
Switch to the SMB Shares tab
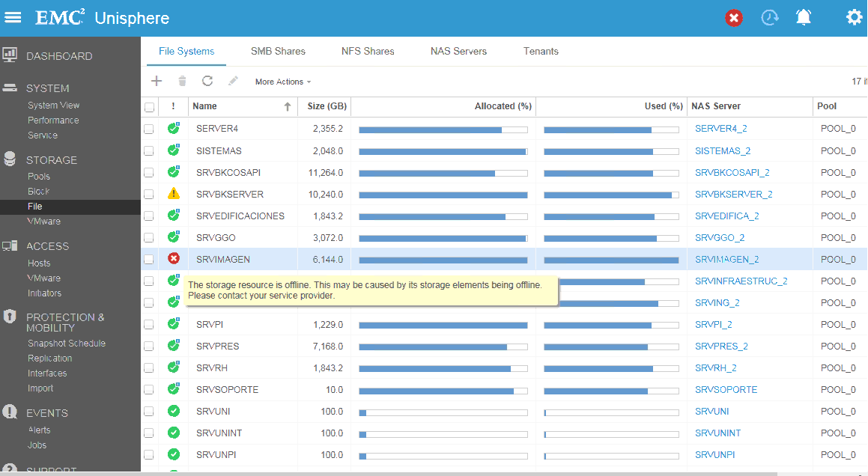[x=278, y=52]
